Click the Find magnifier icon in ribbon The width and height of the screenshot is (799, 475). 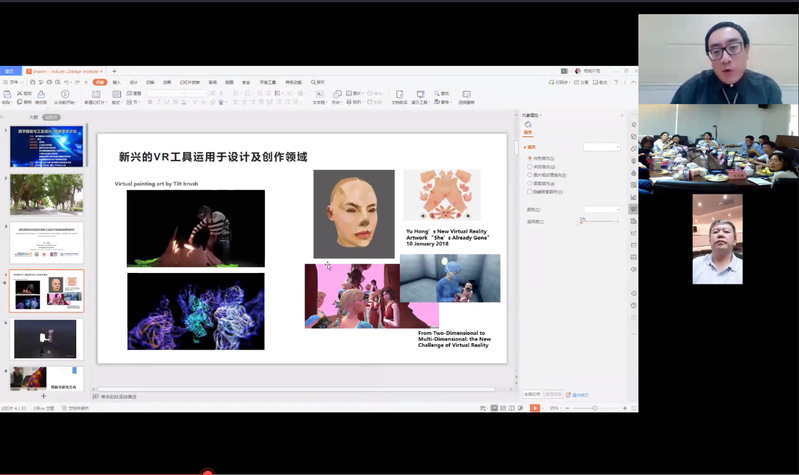437,93
